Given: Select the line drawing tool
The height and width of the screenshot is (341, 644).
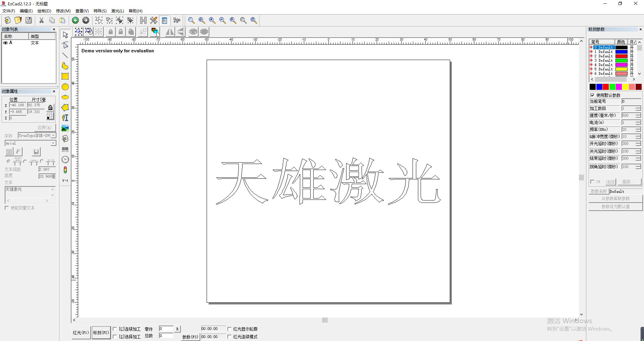Looking at the screenshot, I should point(65,55).
